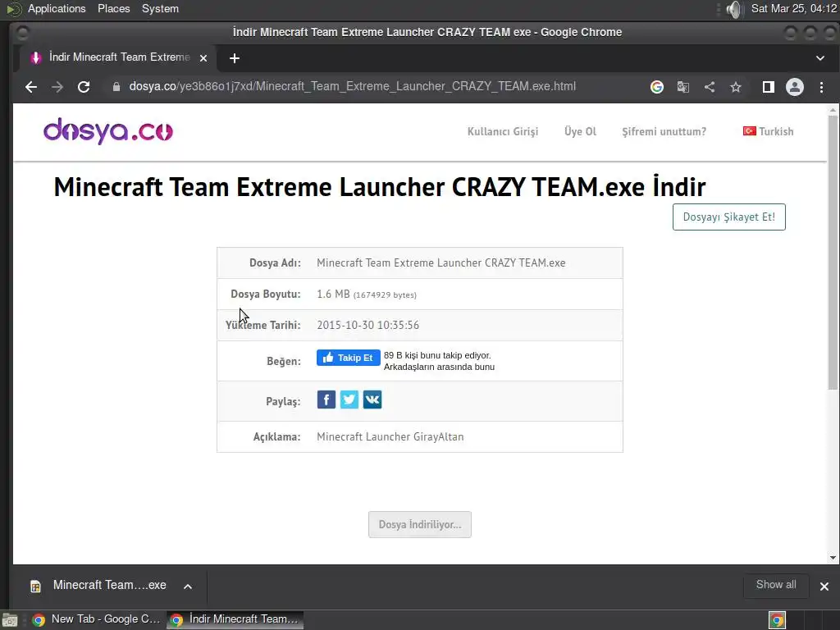Share file on Facebook
This screenshot has width=840, height=630.
pos(326,399)
